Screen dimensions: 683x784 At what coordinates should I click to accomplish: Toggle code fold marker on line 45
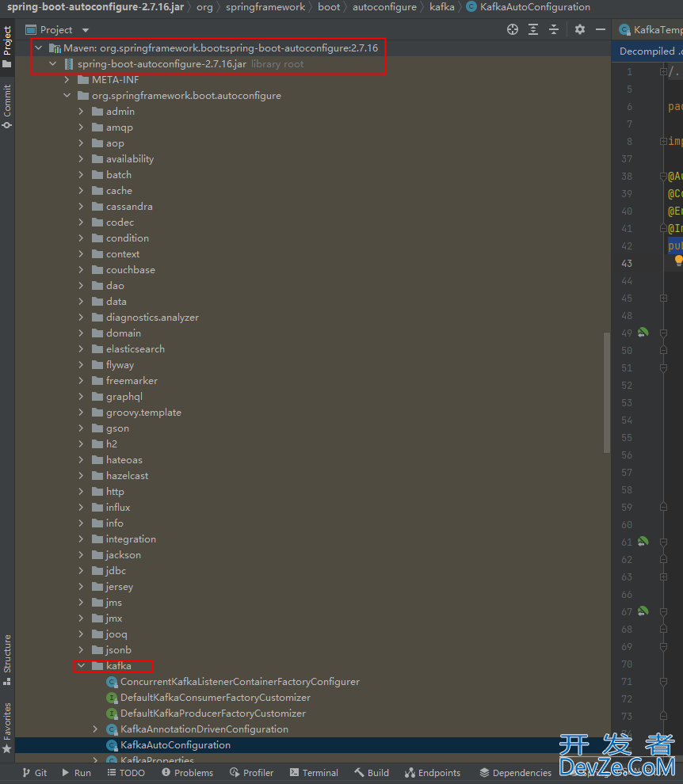click(663, 298)
